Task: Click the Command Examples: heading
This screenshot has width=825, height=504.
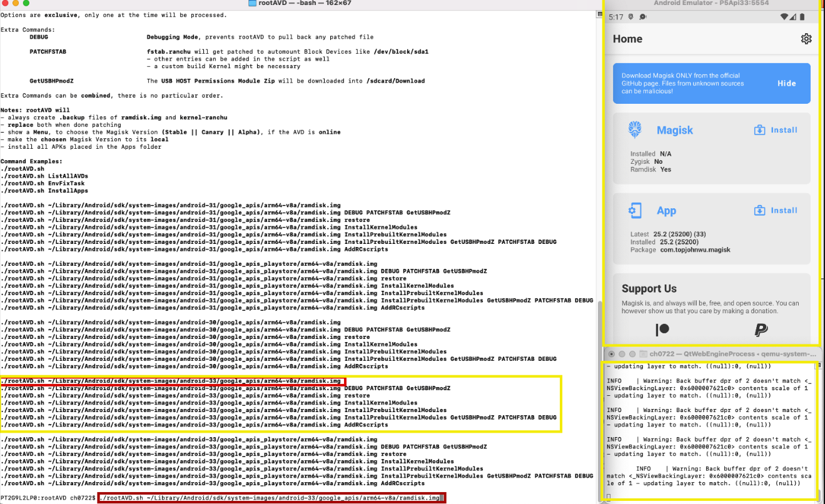Action: click(x=31, y=161)
